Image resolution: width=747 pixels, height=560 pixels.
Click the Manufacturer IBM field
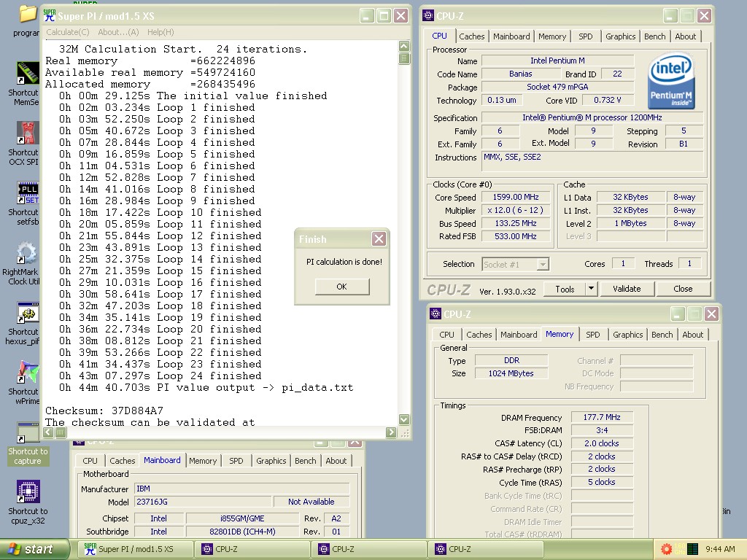(x=242, y=489)
